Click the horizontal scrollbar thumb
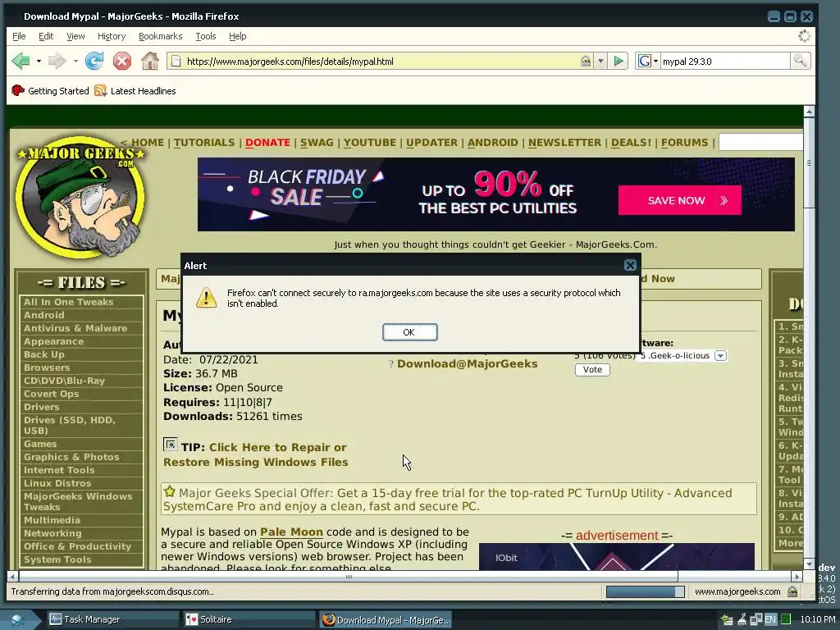 click(x=349, y=577)
